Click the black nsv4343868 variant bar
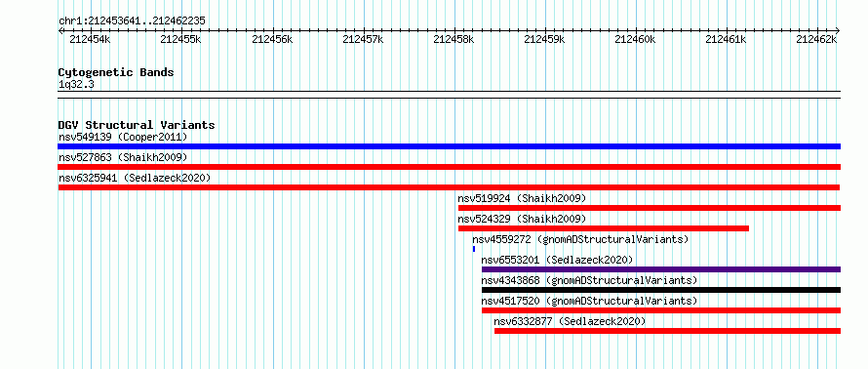This screenshot has width=868, height=369. point(661,290)
